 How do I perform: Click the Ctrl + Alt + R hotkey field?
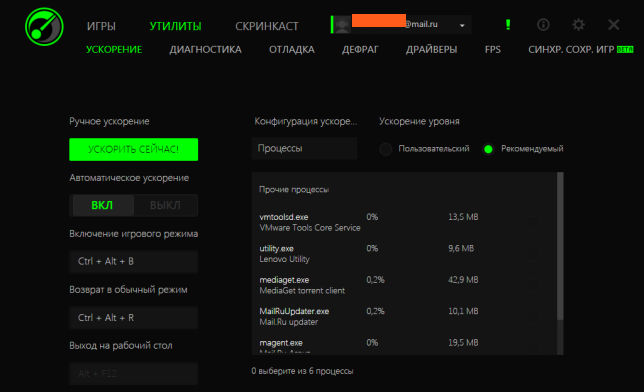point(133,318)
